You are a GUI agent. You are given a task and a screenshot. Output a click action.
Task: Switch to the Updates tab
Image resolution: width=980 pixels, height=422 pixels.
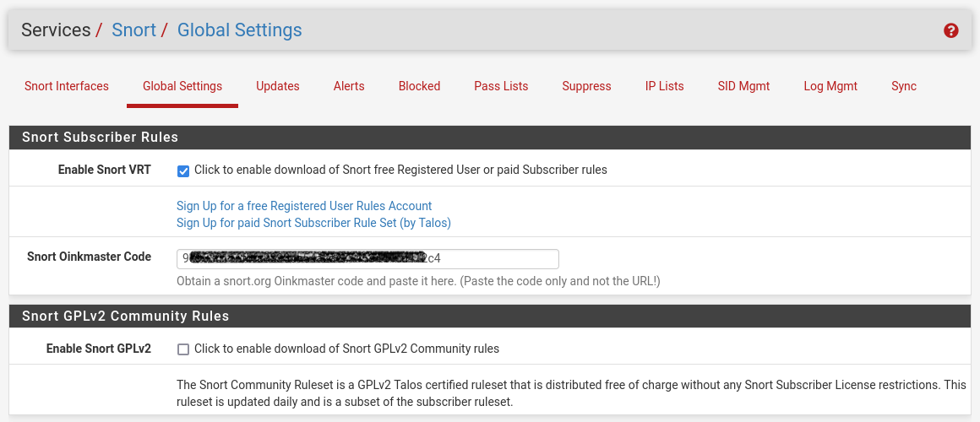(278, 86)
